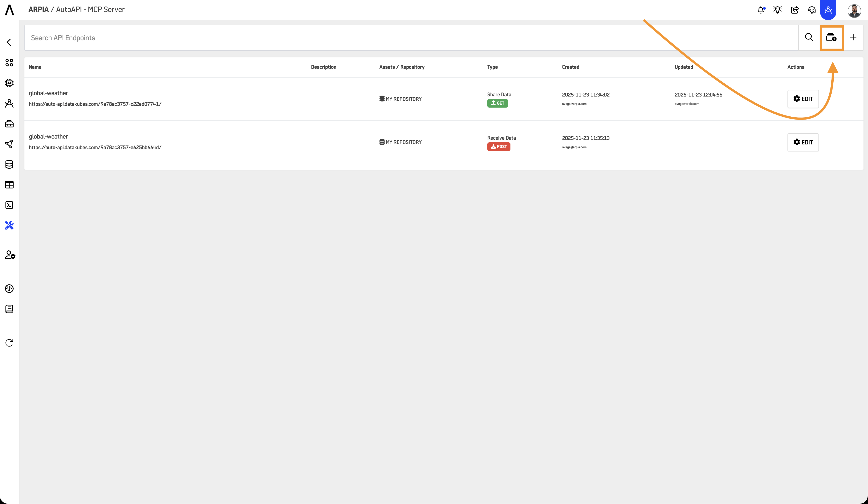Focus the Search API Endpoints field
The height and width of the screenshot is (504, 868).
410,38
